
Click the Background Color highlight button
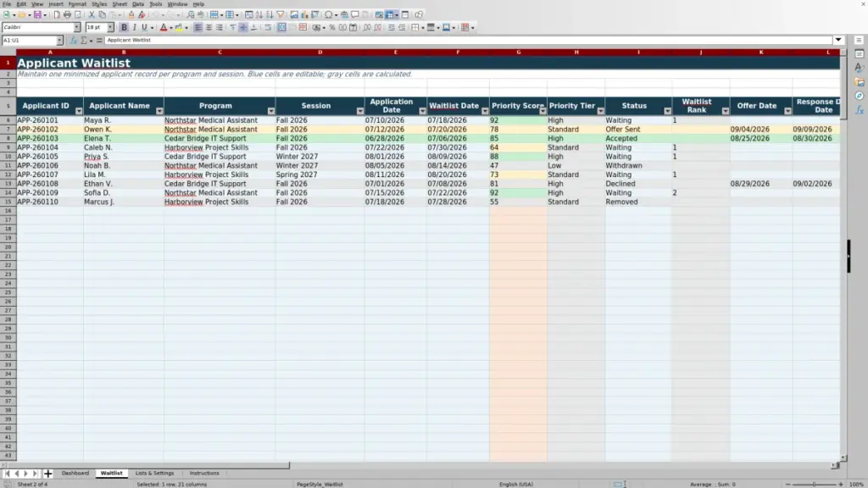179,28
